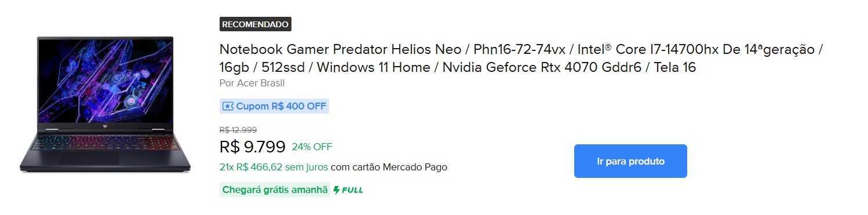Click the RECOMENDADO badge
This screenshot has width=868, height=215.
click(x=256, y=24)
